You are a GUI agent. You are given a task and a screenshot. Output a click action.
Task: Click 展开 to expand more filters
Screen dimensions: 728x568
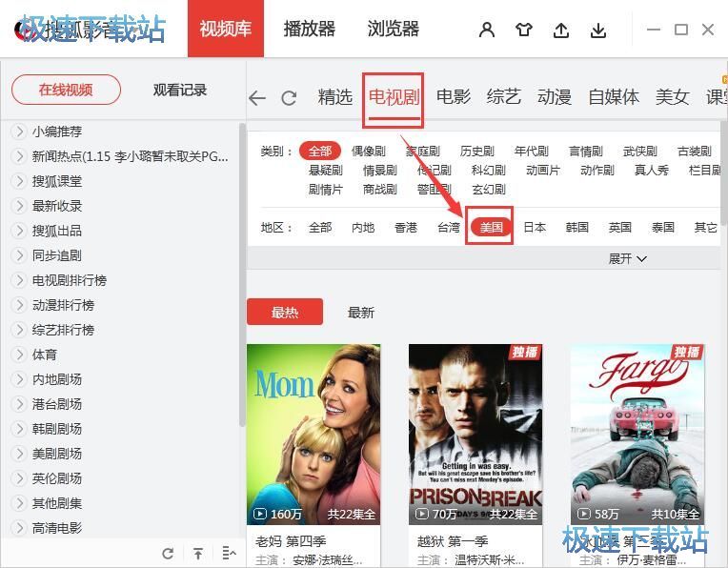627,258
